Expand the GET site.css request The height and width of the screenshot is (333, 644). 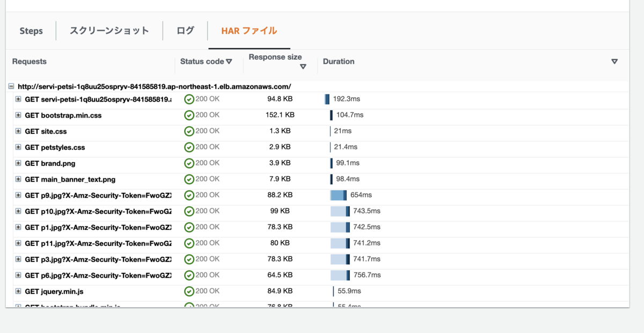18,131
